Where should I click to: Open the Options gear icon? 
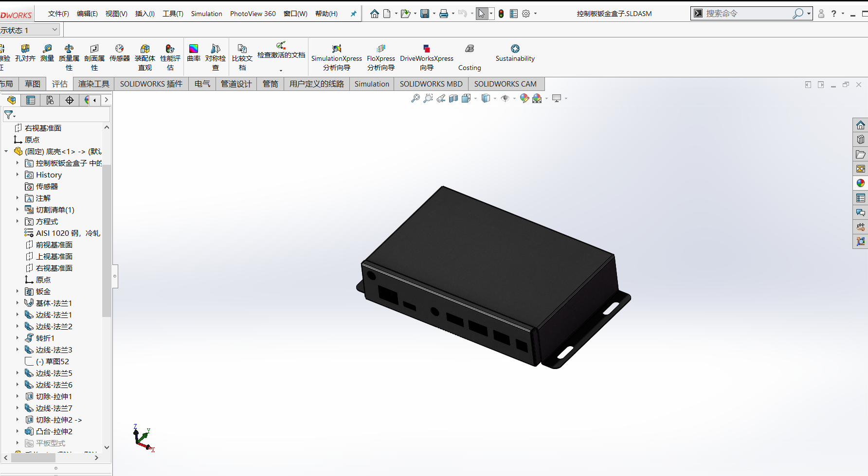click(x=526, y=14)
